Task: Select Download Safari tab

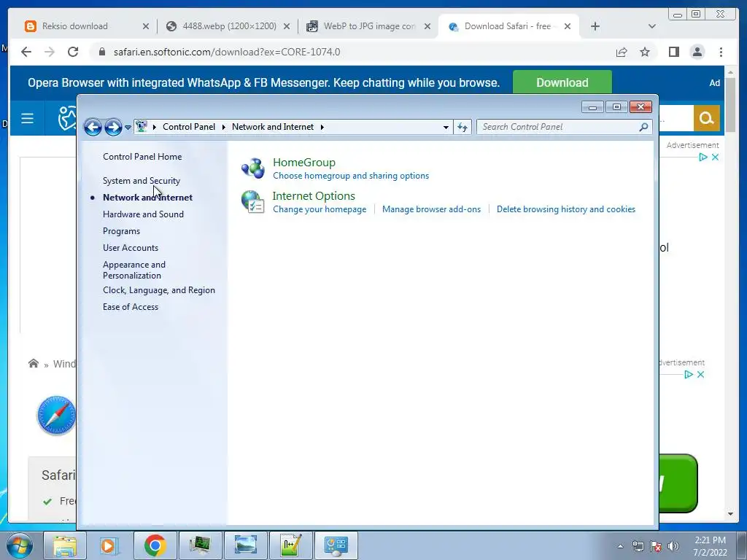Action: 508,26
